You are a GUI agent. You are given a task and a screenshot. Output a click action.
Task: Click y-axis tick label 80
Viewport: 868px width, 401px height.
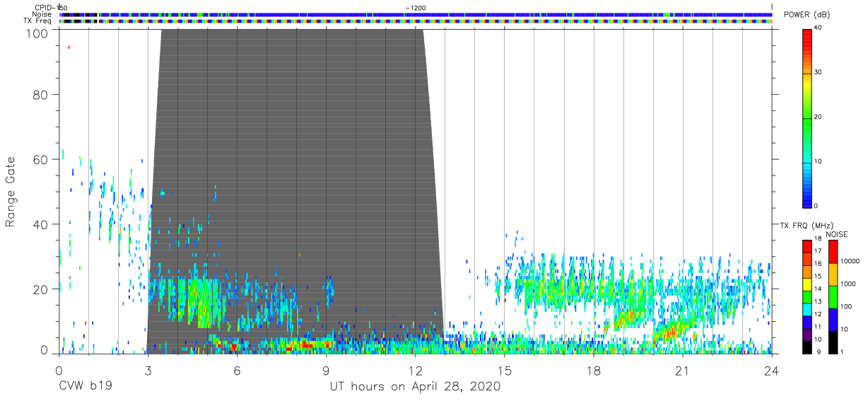click(41, 94)
